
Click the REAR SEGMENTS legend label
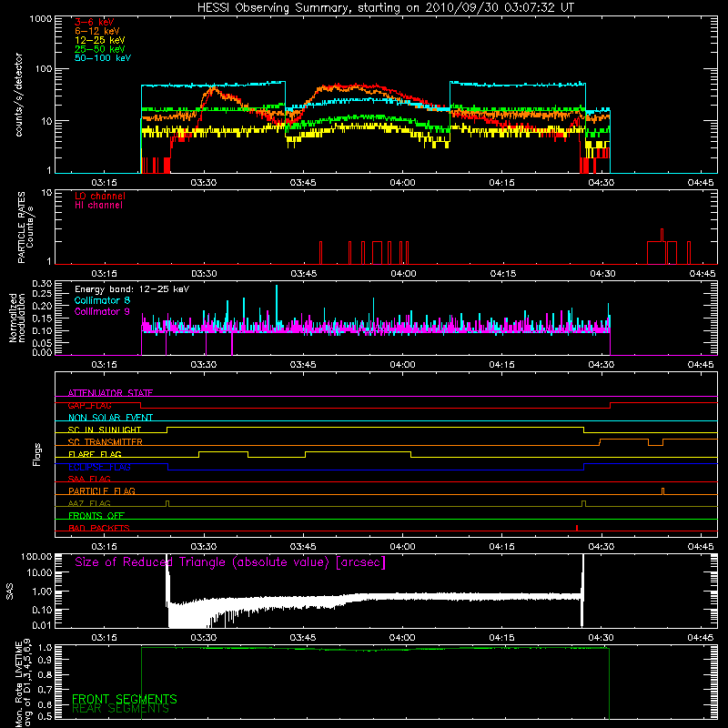click(120, 709)
